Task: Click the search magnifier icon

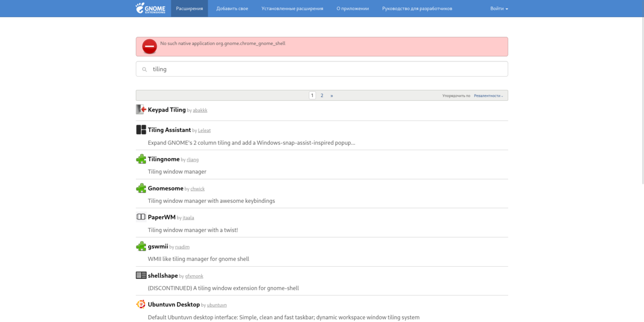Action: point(144,69)
